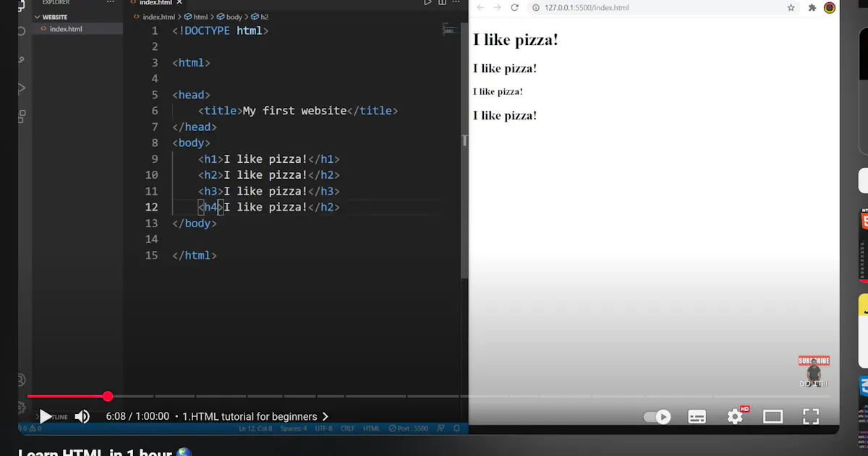Open Manage gear in the activity bar
868x456 pixels.
pyautogui.click(x=21, y=408)
